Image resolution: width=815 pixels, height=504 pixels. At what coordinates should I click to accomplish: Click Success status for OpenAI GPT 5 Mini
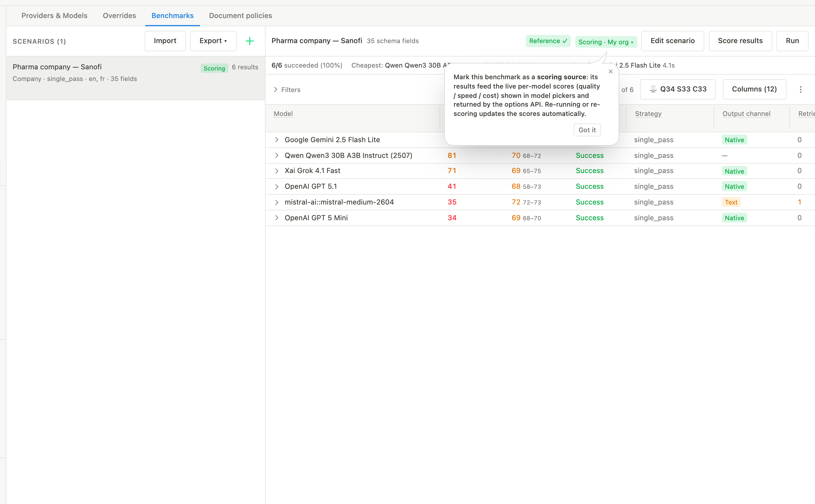pos(590,218)
